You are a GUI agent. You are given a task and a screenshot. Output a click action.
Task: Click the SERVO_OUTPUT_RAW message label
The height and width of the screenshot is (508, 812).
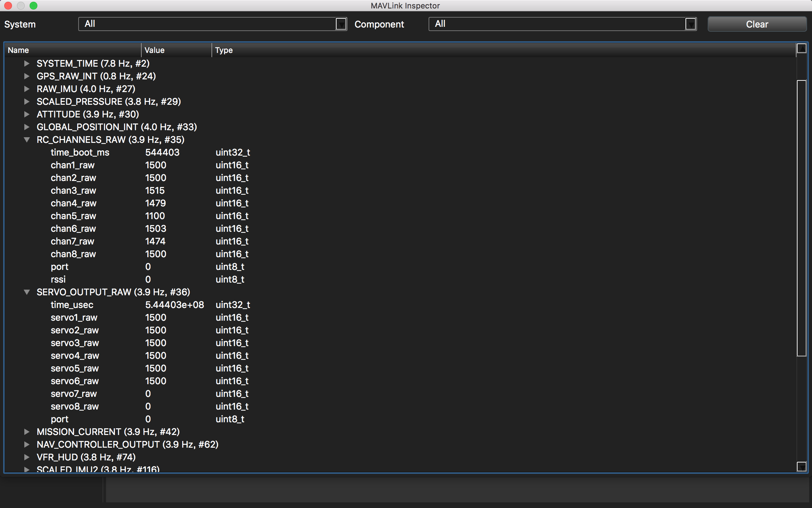pos(113,292)
